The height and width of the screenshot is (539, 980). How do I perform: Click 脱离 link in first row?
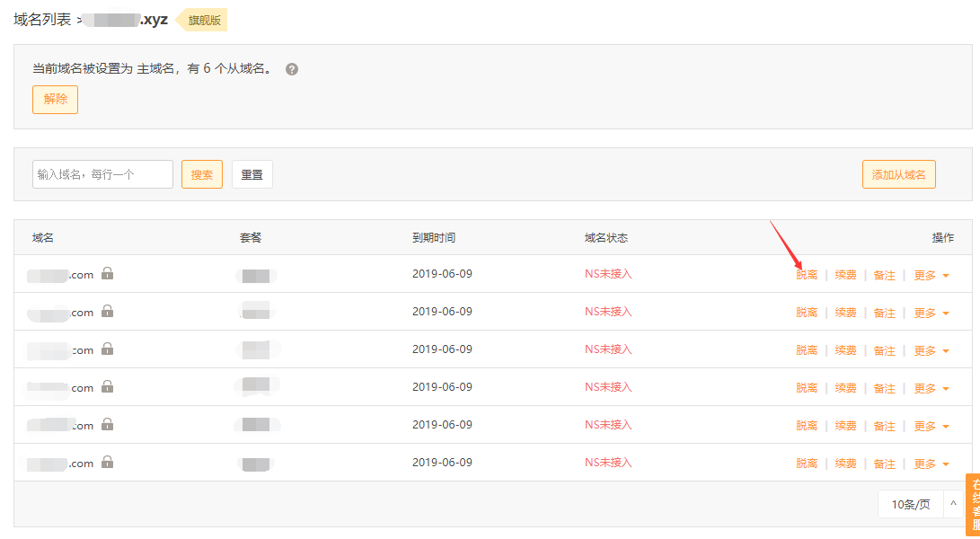point(807,275)
